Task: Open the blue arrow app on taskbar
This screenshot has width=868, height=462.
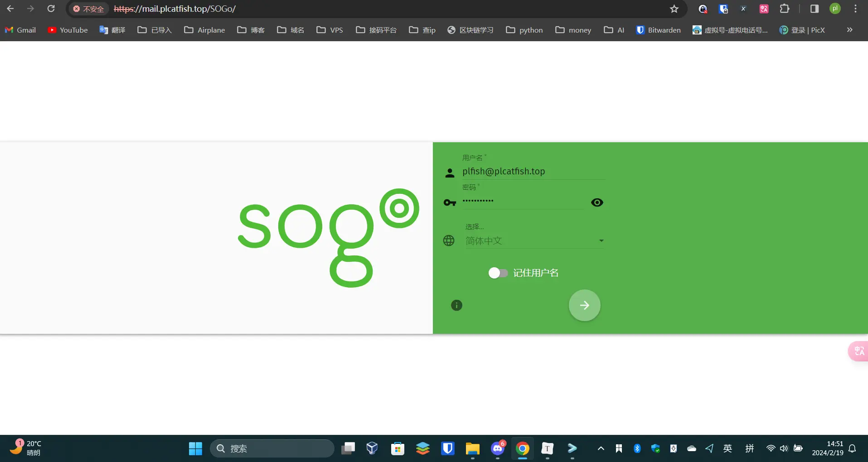Action: 572,448
